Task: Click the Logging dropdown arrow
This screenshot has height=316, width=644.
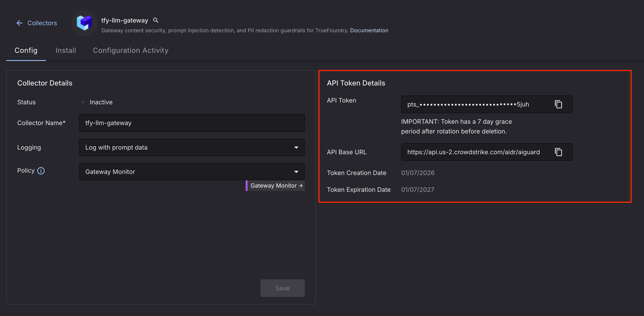Action: [296, 147]
